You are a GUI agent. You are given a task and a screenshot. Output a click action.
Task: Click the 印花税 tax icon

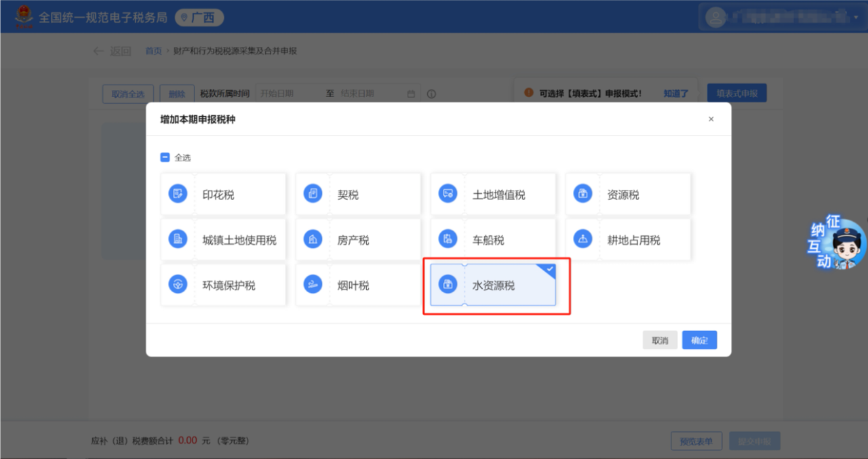[x=178, y=195]
